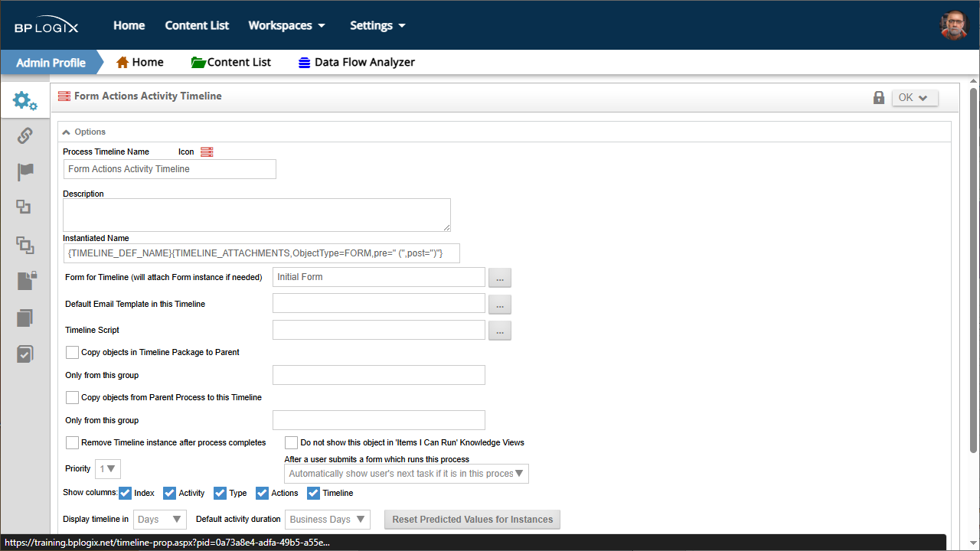Select the Admin Profile tab
This screenshot has height=551, width=980.
coord(51,63)
